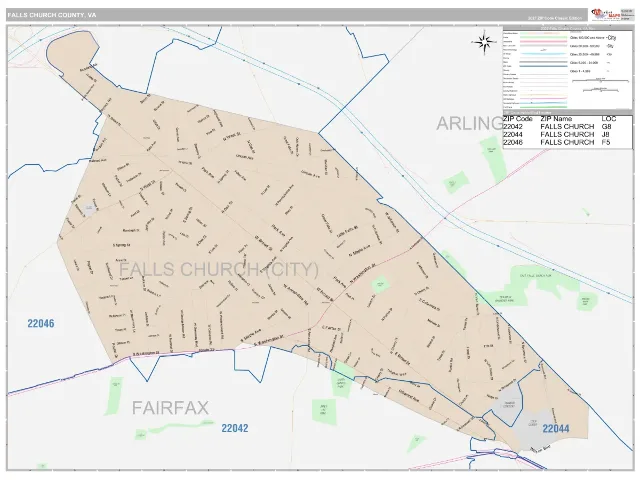Click the large 'City' sample in legend
This screenshot has height=480, width=640.
click(x=611, y=38)
